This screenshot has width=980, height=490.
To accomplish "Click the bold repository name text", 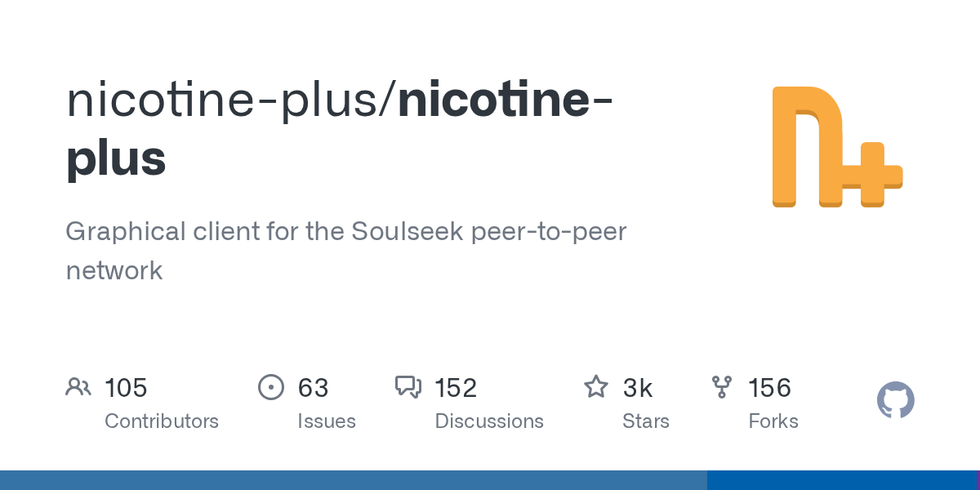I will 506,100.
